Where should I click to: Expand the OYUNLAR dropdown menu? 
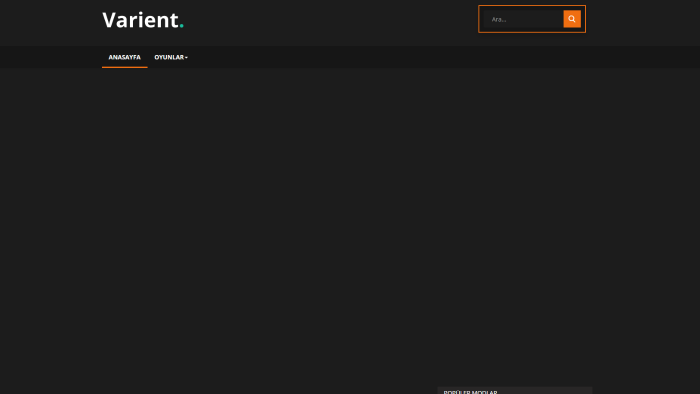[171, 57]
